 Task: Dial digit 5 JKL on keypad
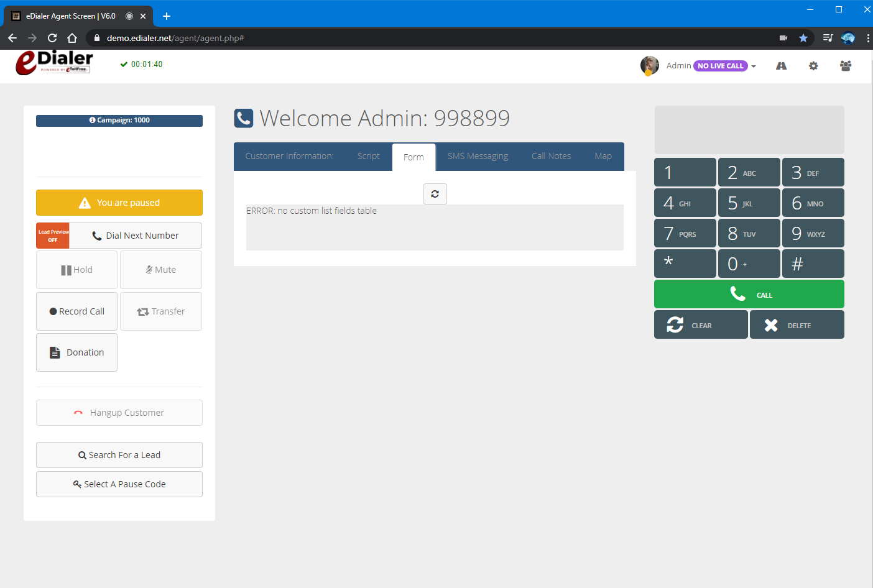[749, 203]
